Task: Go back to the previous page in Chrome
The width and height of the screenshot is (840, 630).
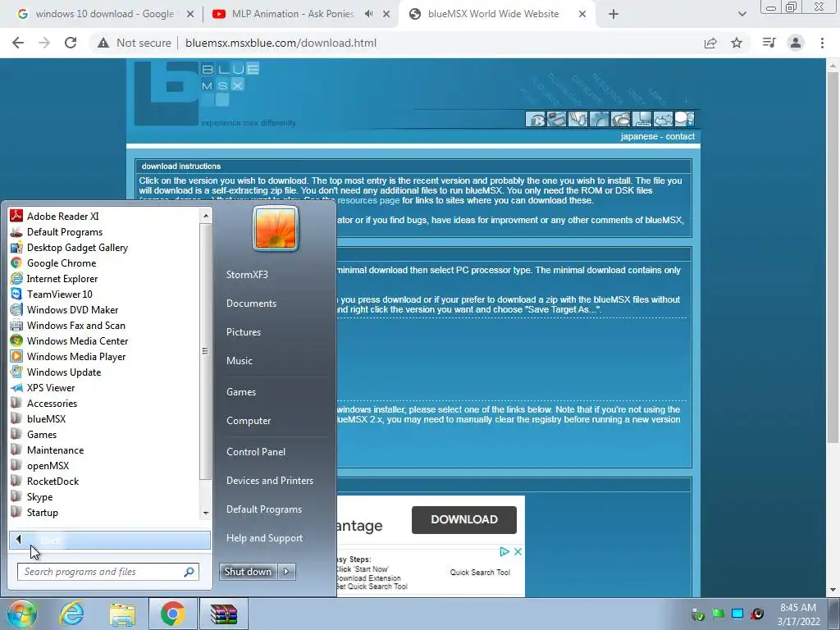Action: [x=18, y=43]
